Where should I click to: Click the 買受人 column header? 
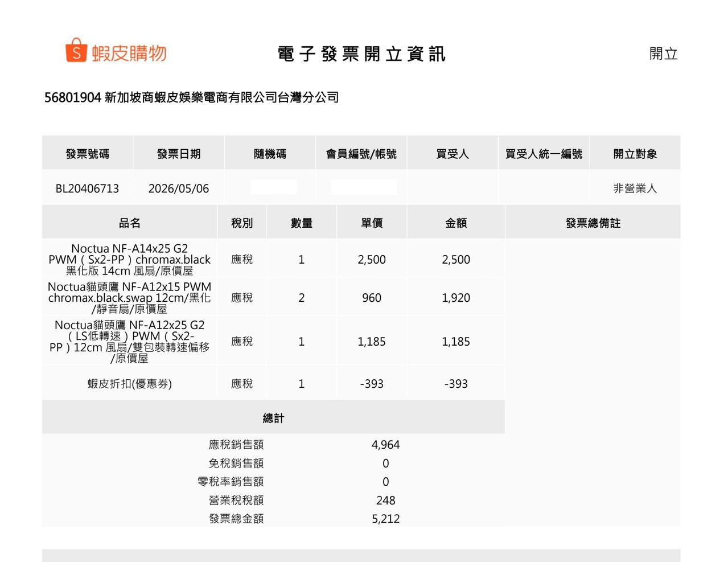point(453,154)
